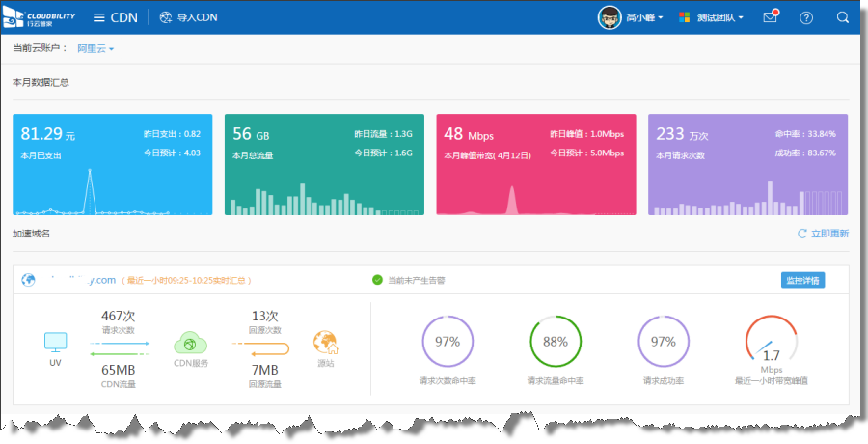Screen dimensions: 868x444
Task: Click the 监控详情 button
Action: 802,280
